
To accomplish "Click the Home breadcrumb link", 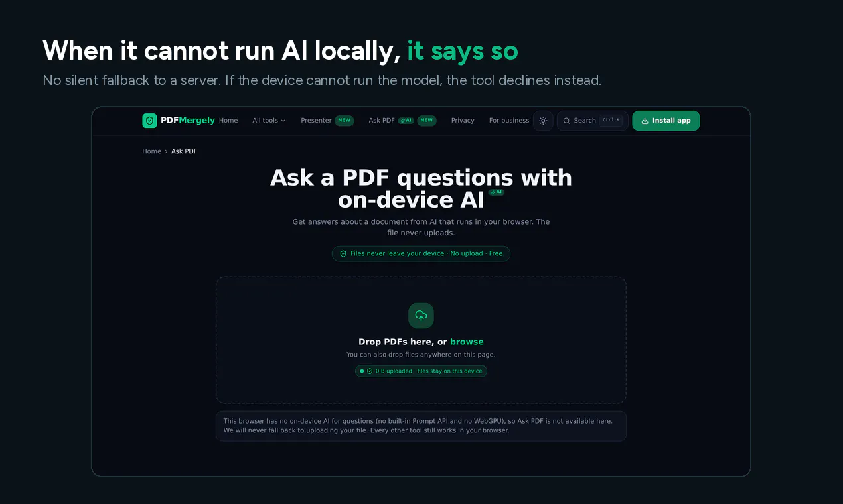I will point(151,151).
